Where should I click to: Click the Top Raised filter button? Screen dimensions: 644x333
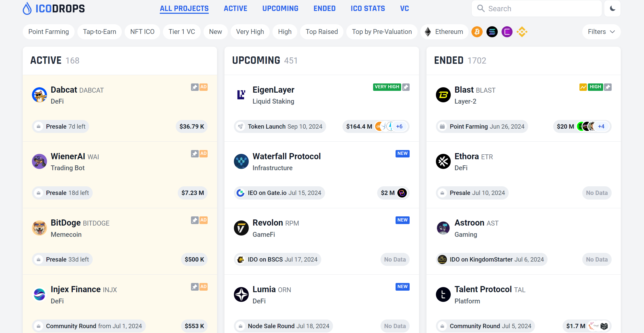click(x=321, y=31)
